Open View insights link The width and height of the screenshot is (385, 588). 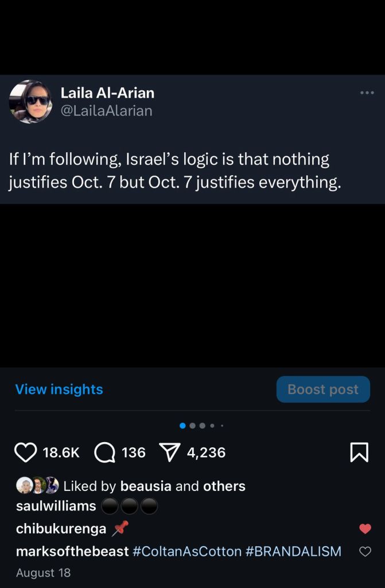[59, 389]
